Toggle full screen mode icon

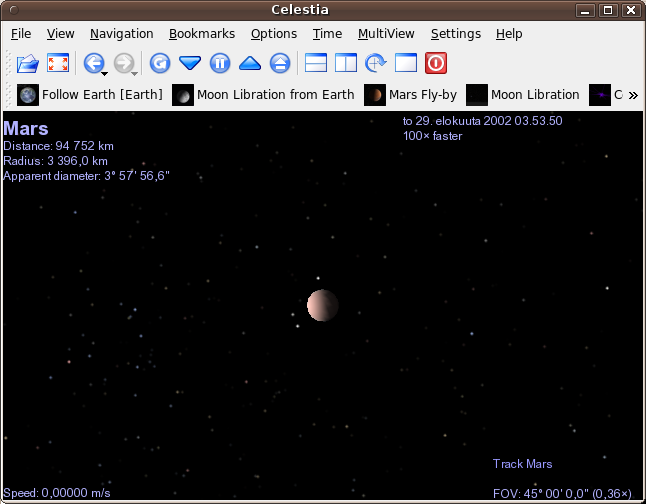coord(58,64)
